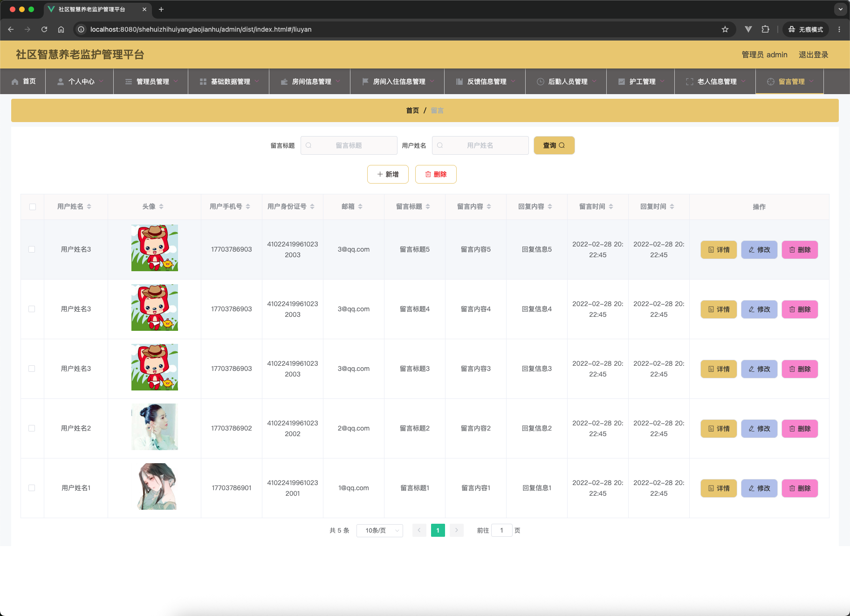Viewport: 850px width, 616px height.
Task: Expand the 留言管理 menu chevron
Action: click(x=811, y=81)
